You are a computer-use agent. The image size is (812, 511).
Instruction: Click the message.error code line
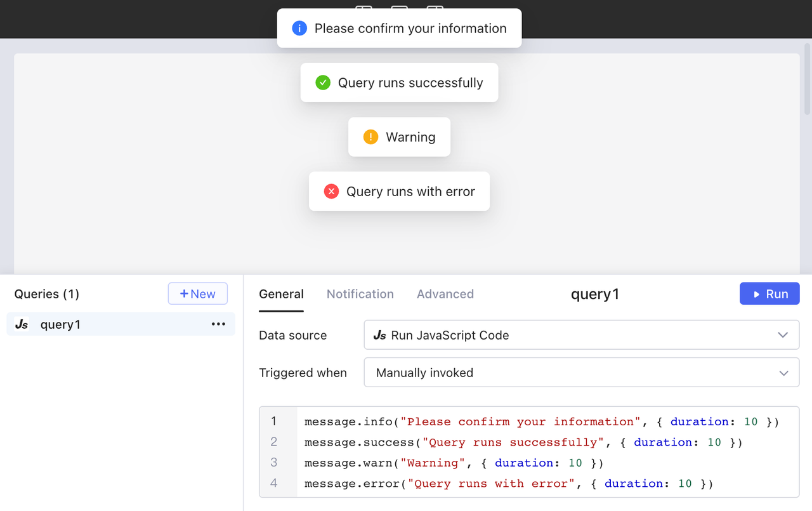click(508, 484)
